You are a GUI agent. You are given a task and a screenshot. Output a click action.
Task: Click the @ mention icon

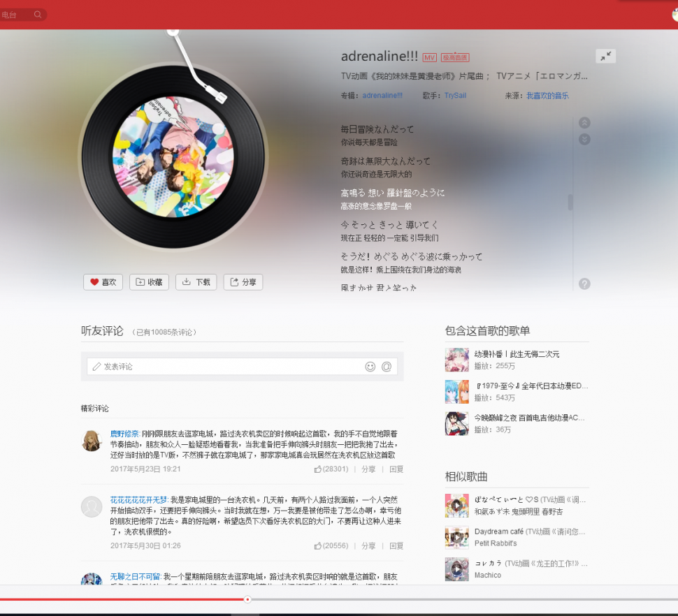(386, 367)
